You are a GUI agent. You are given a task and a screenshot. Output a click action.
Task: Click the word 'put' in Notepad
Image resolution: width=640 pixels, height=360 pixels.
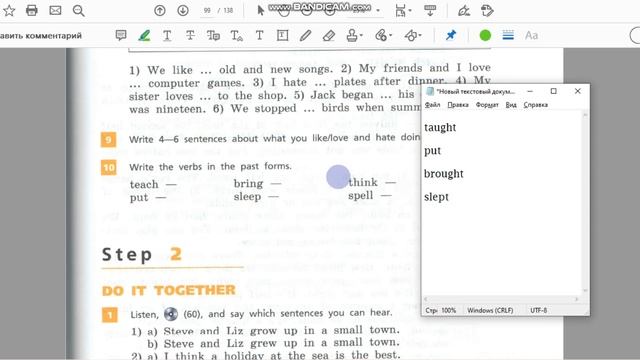(433, 151)
